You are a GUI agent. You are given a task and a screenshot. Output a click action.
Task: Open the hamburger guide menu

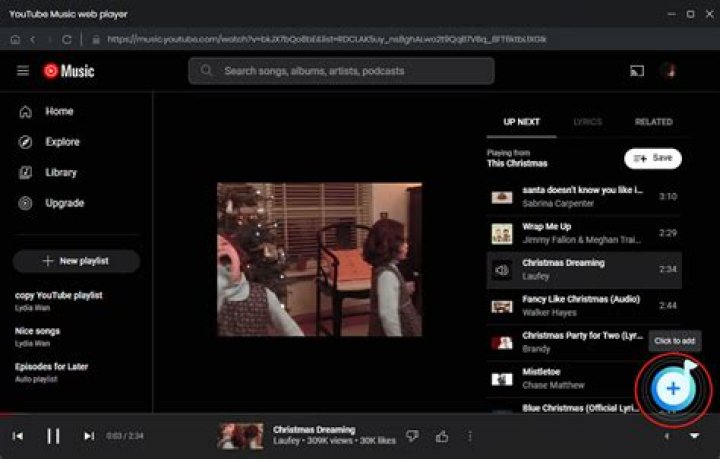[23, 71]
